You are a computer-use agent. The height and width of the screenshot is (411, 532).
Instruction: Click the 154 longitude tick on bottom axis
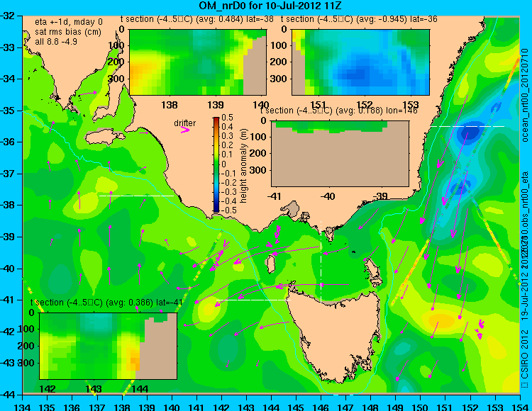pos(520,407)
